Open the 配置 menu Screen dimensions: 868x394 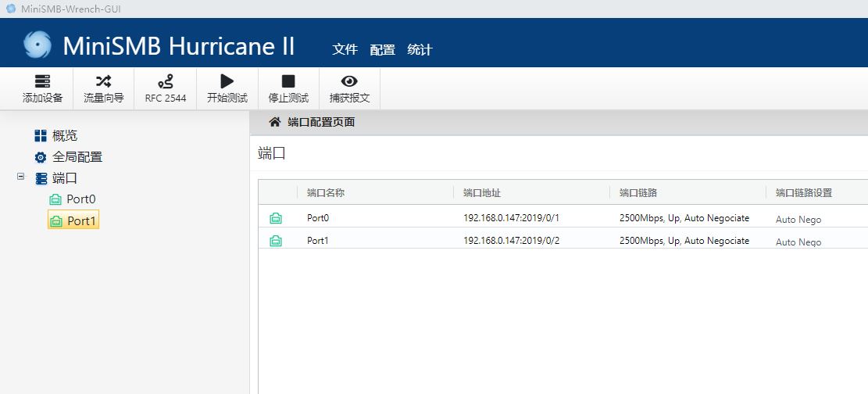click(x=383, y=49)
